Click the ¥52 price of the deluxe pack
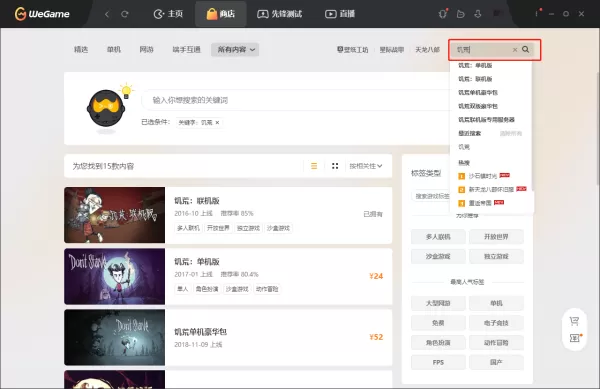 376,337
